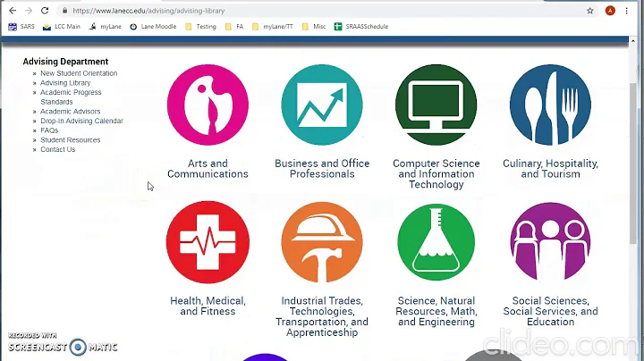Click Business and Office Professionals text link
The height and width of the screenshot is (361, 644).
coord(322,169)
